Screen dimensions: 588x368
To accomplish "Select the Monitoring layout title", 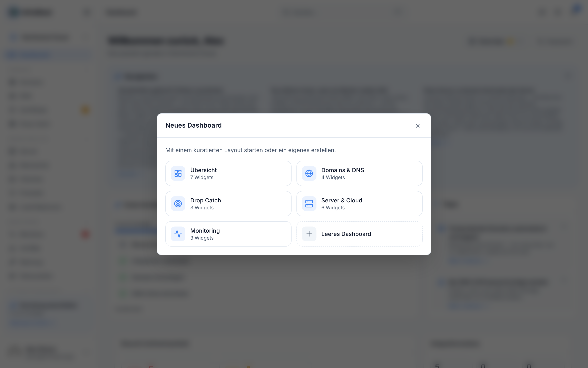I will point(205,230).
